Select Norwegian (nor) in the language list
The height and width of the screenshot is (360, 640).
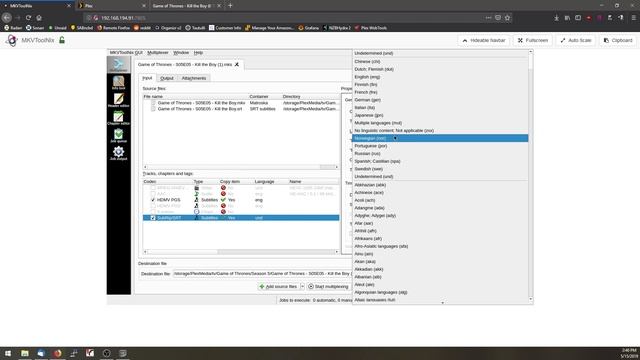coord(440,138)
